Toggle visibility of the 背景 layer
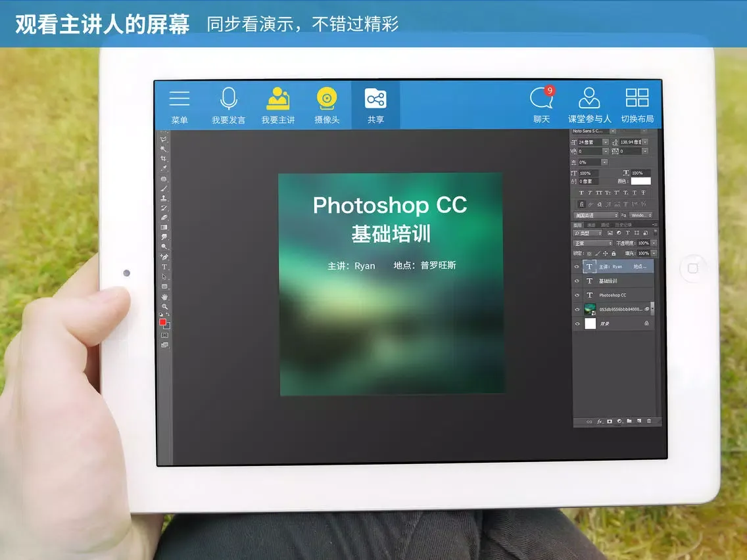Screen dimensions: 747x560 (577, 324)
